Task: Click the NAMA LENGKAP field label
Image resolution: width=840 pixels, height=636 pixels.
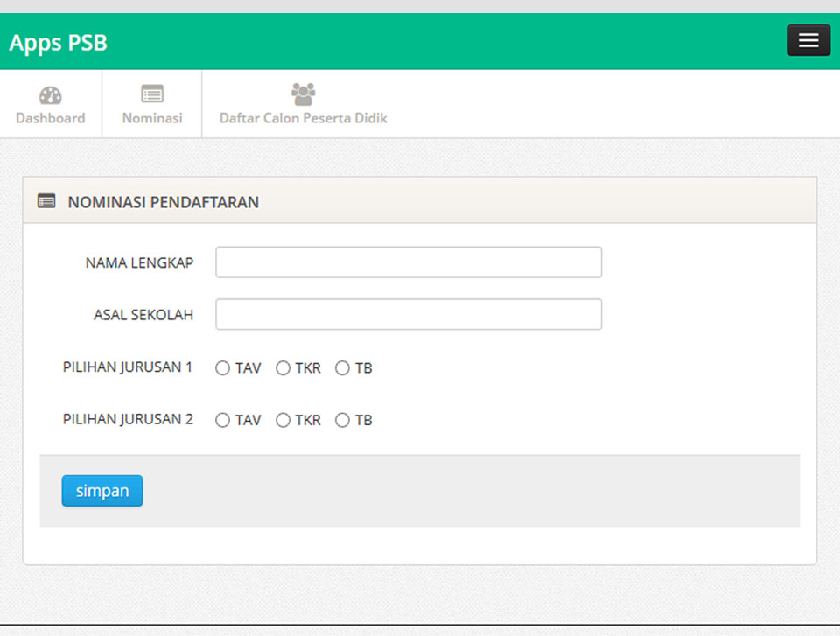Action: tap(139, 262)
